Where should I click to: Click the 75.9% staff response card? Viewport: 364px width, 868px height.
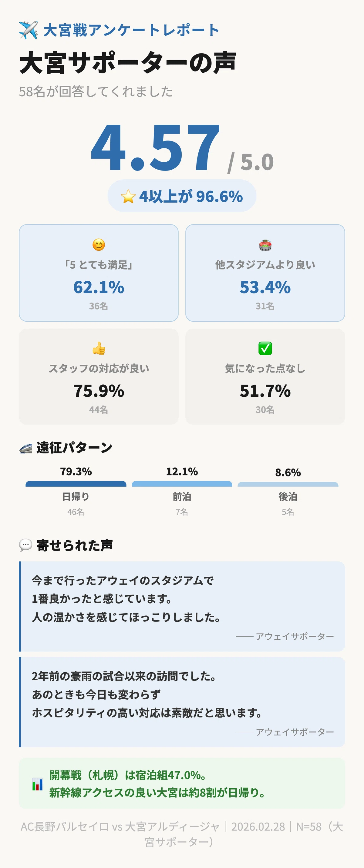[99, 376]
